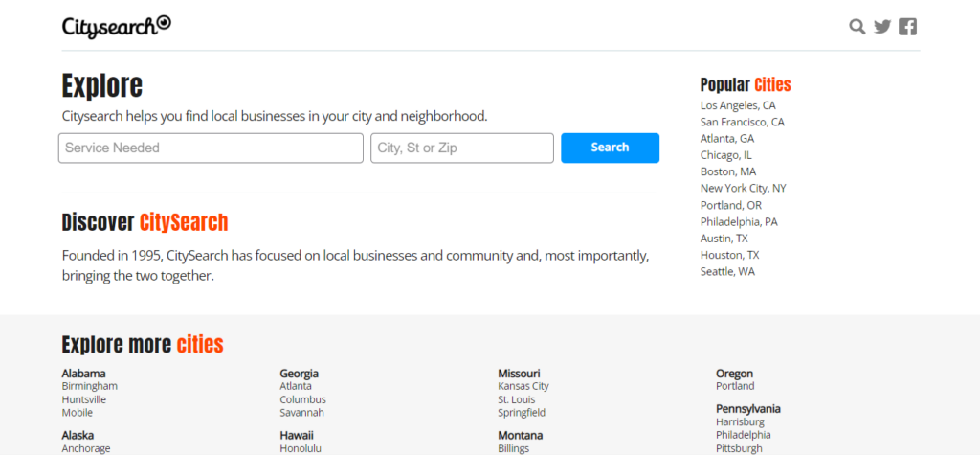980x455 pixels.
Task: Select Chicago, IL from Popular Cities
Action: click(x=726, y=155)
